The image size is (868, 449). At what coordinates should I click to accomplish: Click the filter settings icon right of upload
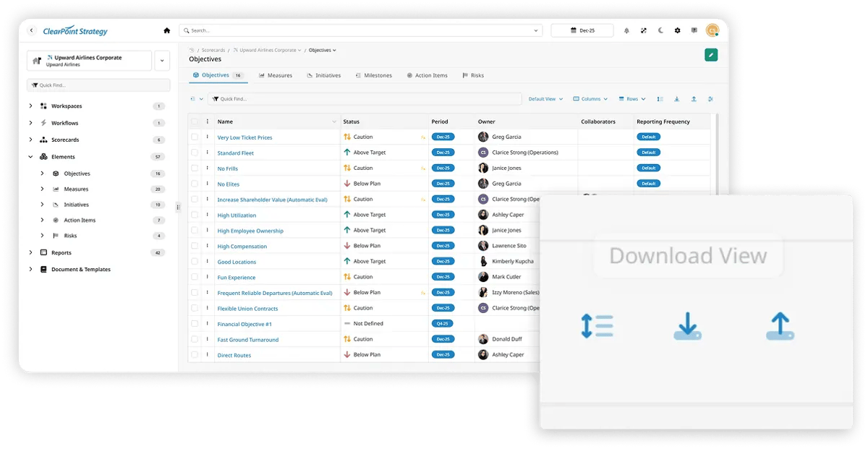(711, 99)
